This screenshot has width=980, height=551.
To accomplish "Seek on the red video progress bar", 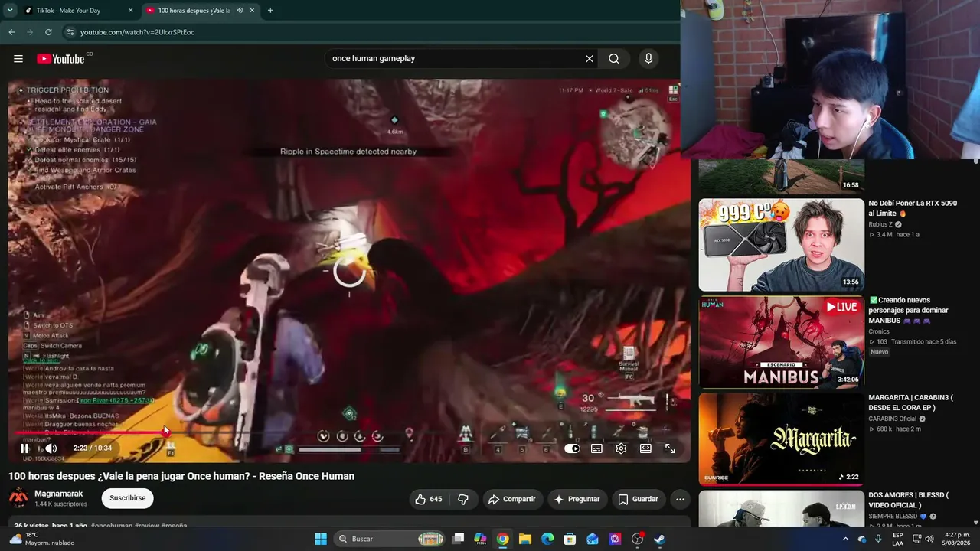I will tap(349, 432).
